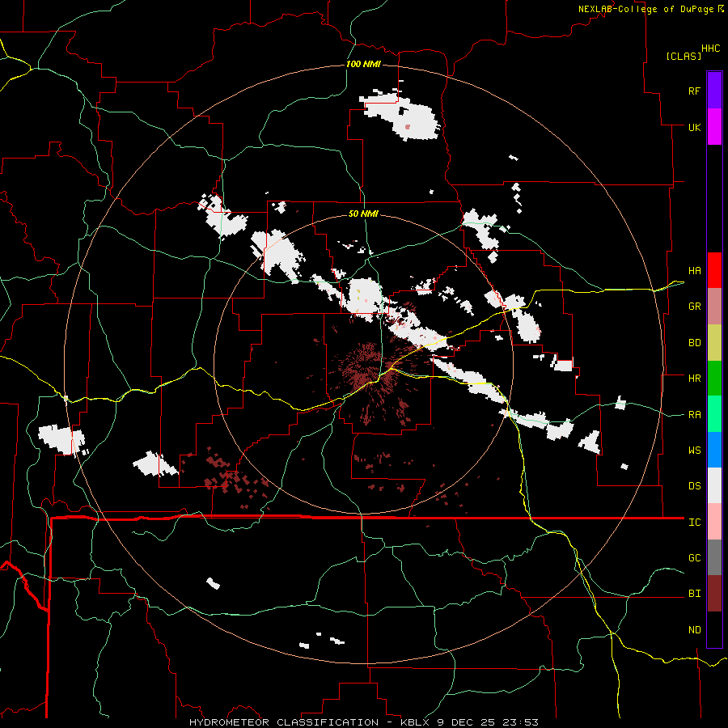Click the HYDROMETEOR CLASSIFICATION title text
Screen dimensions: 728x728
tap(284, 722)
